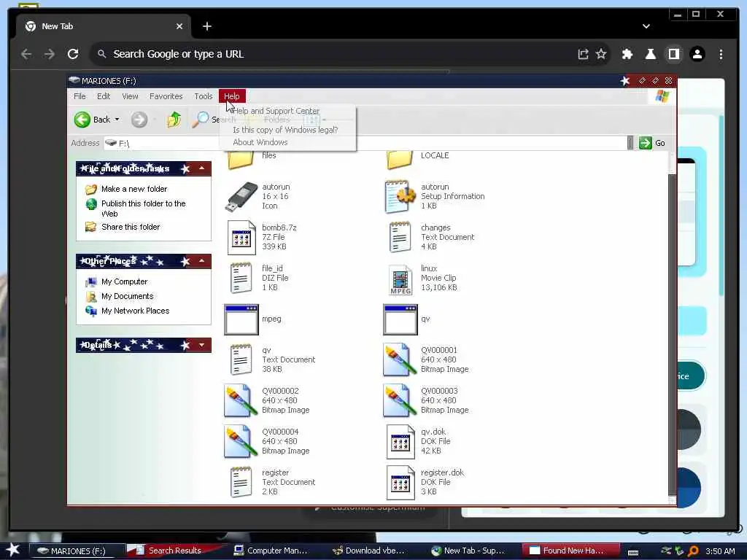Select Is this copy of Windows legal?
This screenshot has width=747, height=560.
click(x=285, y=130)
